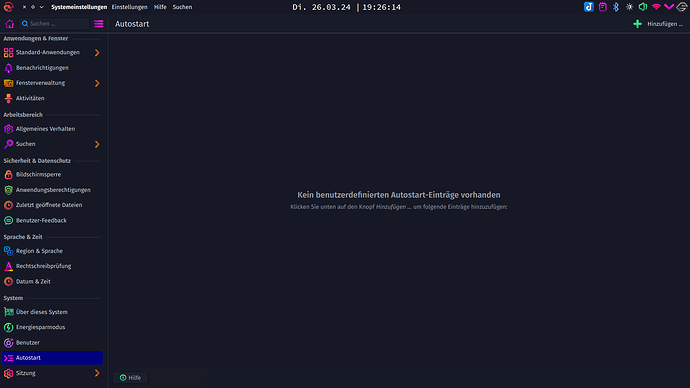
Task: Select Energiesparmodus power icon
Action: point(8,327)
